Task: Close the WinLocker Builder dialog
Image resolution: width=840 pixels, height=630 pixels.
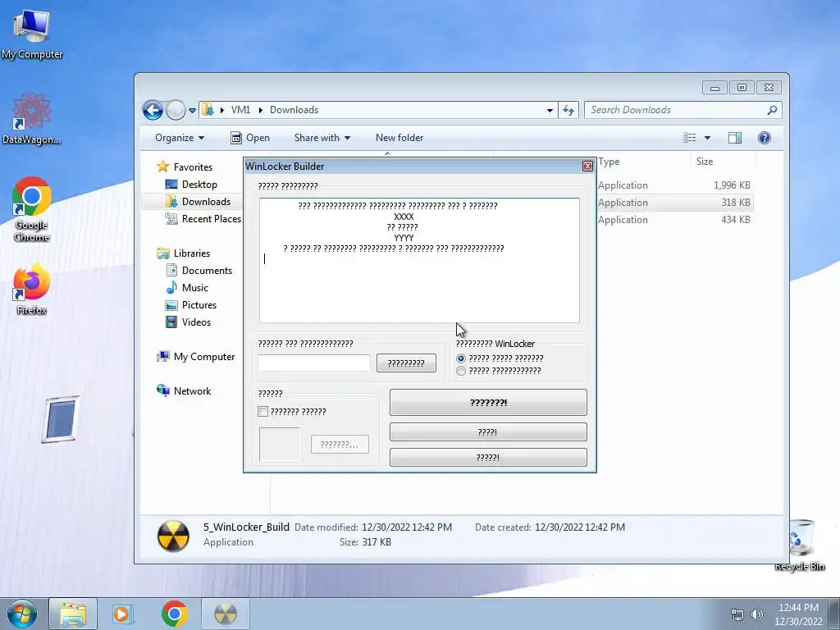Action: pyautogui.click(x=587, y=166)
